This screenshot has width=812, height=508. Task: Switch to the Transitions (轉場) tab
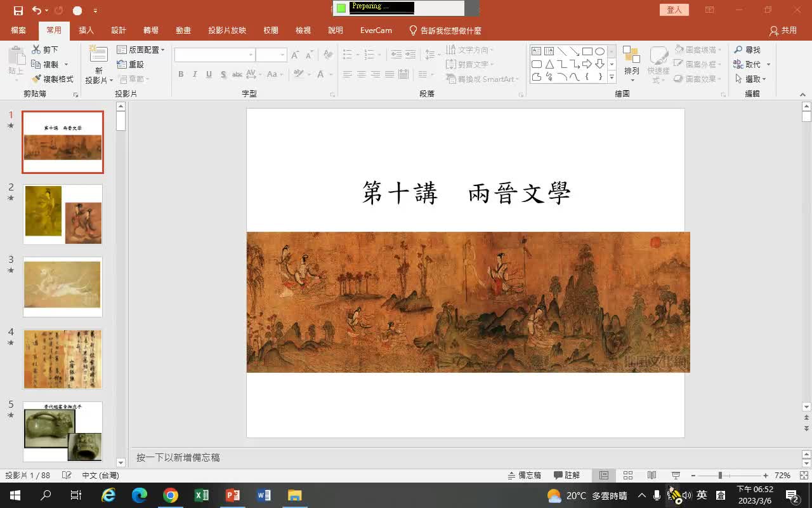coord(151,30)
